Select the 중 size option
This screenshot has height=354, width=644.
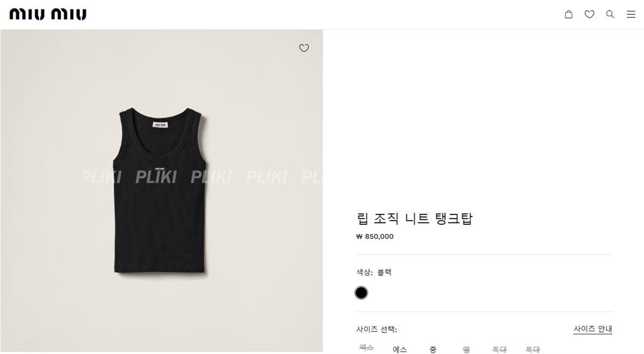[x=433, y=349]
